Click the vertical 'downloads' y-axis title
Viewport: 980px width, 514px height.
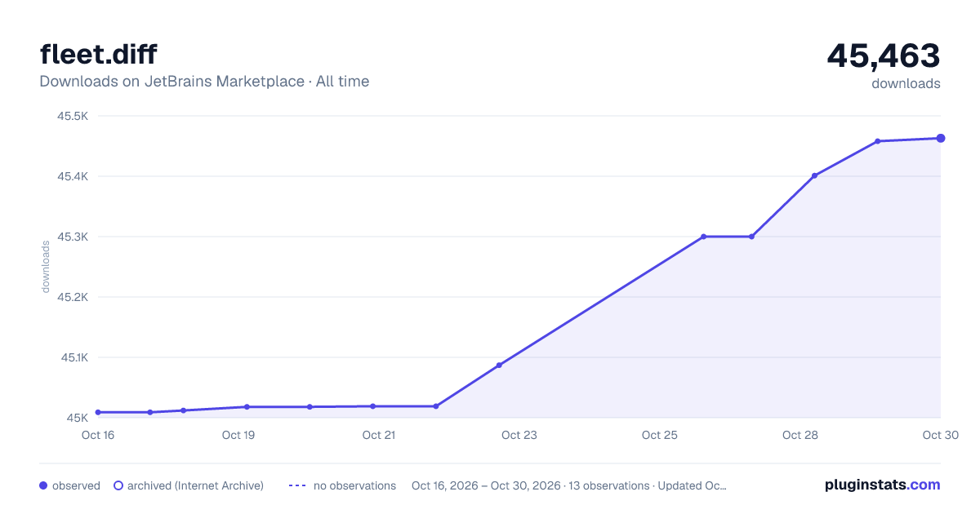coord(46,267)
